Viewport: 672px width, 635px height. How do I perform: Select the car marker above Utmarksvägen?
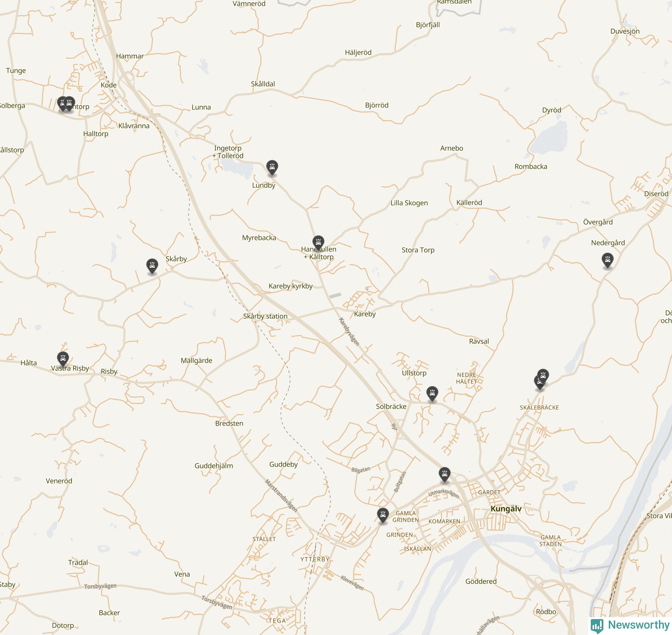pos(445,475)
